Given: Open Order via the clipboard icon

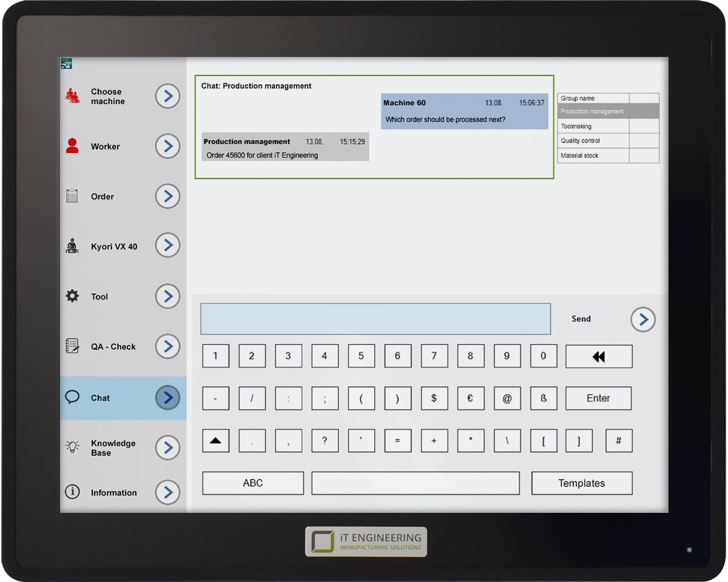Looking at the screenshot, I should (x=72, y=196).
